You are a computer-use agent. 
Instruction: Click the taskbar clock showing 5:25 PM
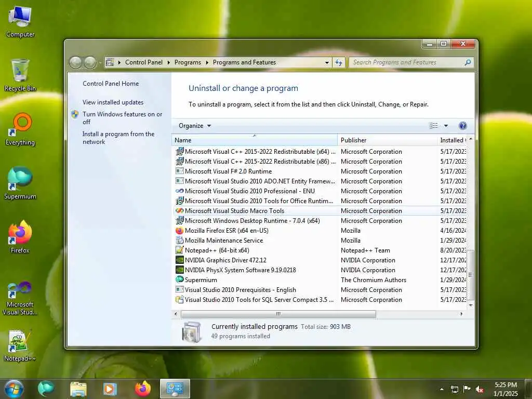coord(506,389)
